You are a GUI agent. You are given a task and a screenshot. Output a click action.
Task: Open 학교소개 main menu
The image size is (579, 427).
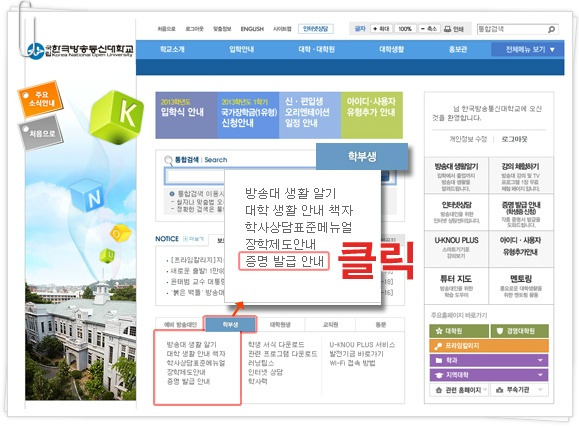click(x=172, y=49)
